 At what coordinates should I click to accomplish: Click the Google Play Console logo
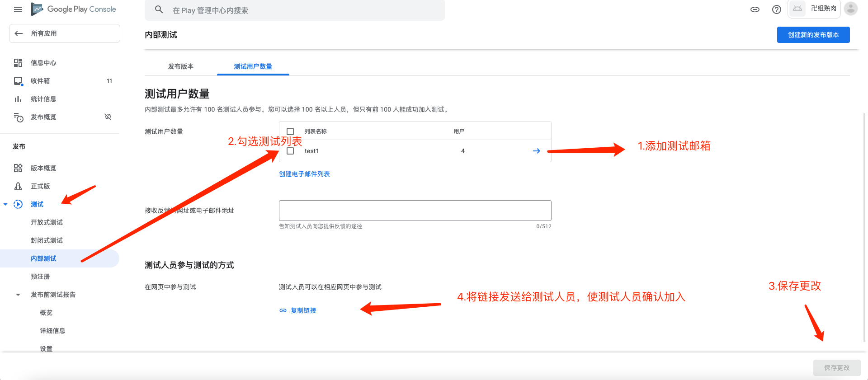74,9
